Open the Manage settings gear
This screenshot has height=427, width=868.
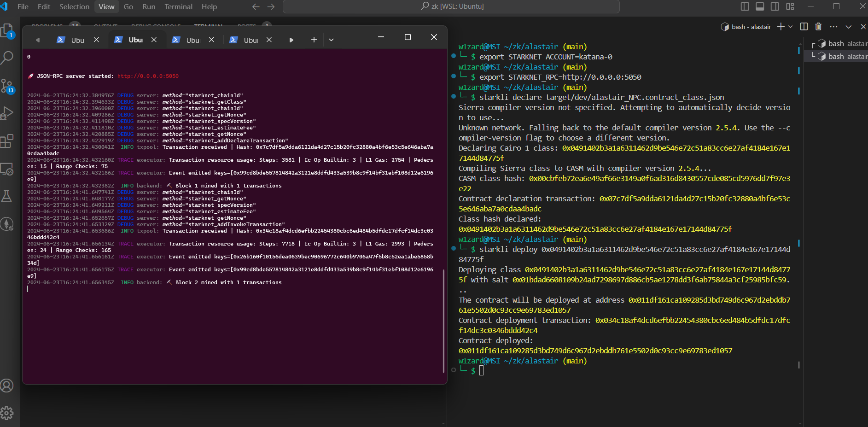[7, 413]
